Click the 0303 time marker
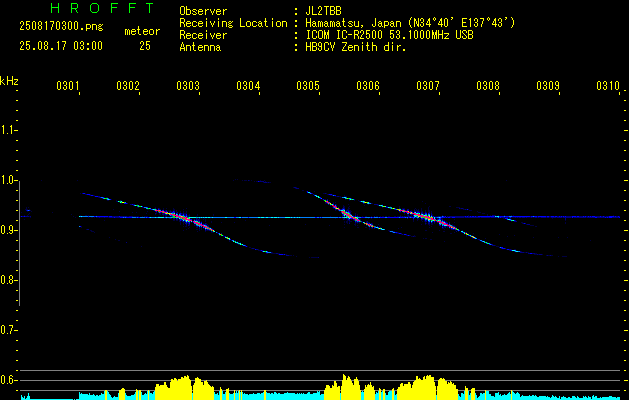This screenshot has height=400, width=629. pos(187,86)
